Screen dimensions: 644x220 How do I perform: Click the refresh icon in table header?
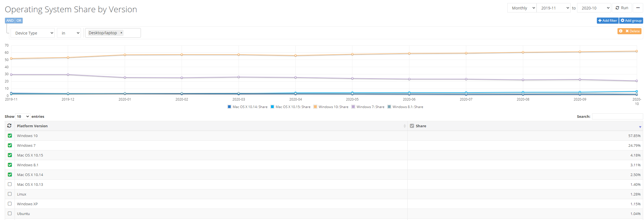(9, 126)
